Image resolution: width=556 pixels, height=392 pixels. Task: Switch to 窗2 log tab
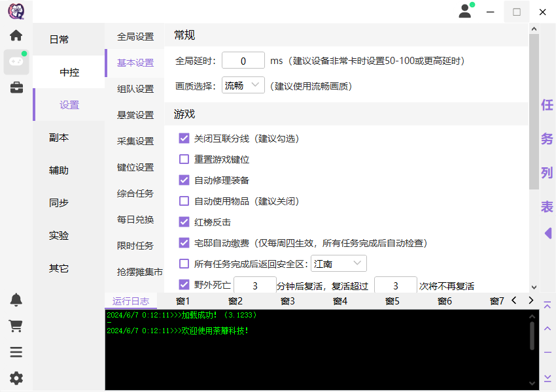point(235,301)
